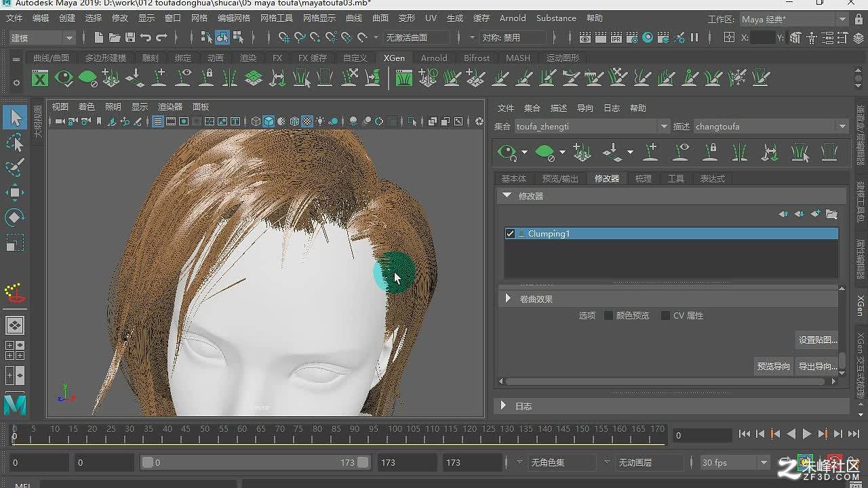Click the shelf eye icon to update XGen preview
Screen dimensions: 868x488
pos(64,79)
